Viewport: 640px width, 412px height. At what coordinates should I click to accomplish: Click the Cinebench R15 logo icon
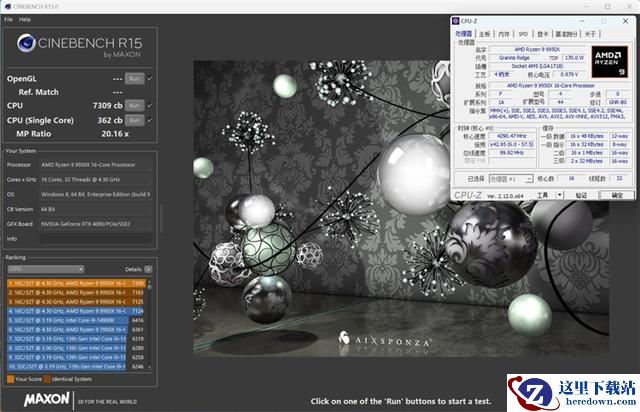point(26,43)
